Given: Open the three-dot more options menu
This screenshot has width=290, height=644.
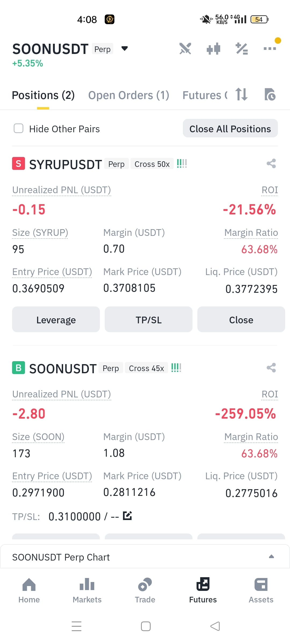Looking at the screenshot, I should 270,49.
